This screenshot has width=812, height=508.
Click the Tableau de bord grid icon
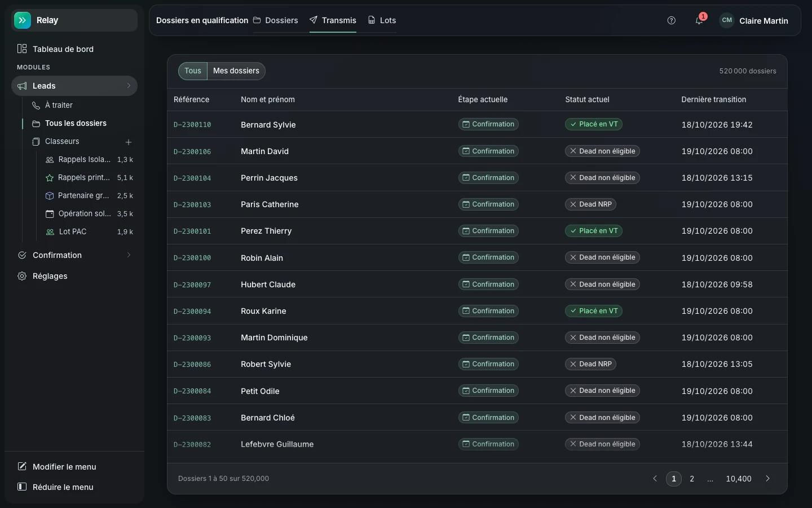[x=22, y=49]
